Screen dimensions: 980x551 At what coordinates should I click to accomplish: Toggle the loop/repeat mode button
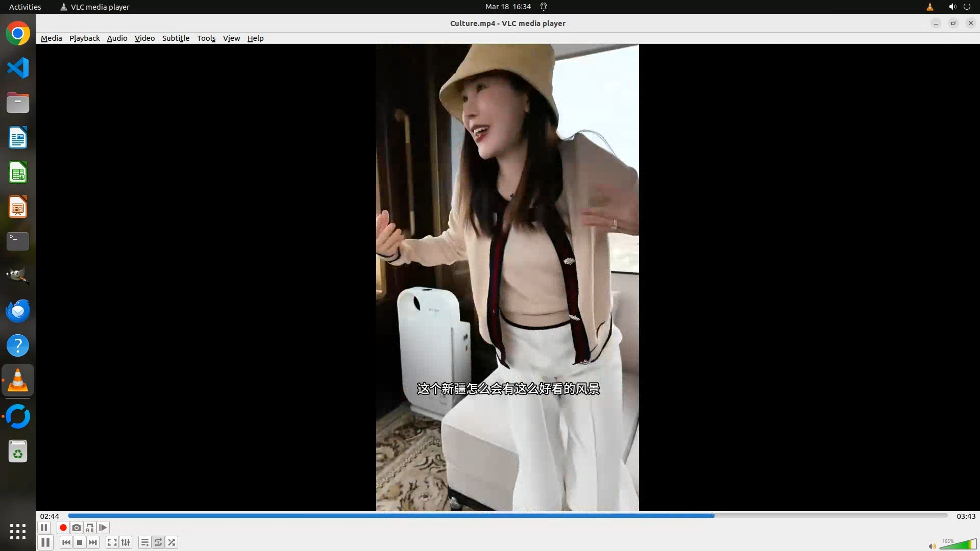pyautogui.click(x=158, y=542)
